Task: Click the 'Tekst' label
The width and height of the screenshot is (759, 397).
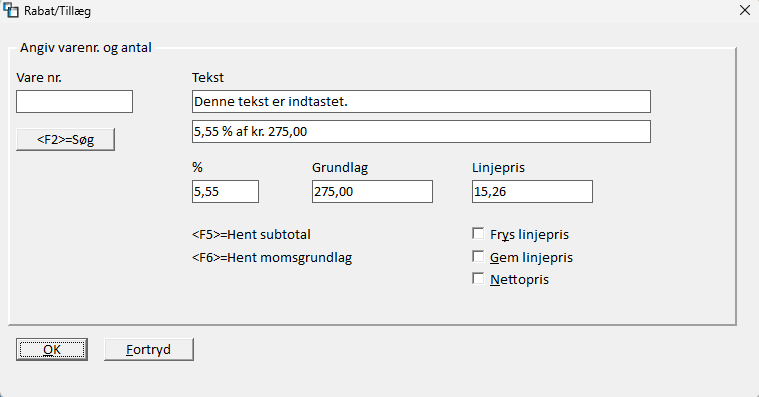Action: [208, 77]
